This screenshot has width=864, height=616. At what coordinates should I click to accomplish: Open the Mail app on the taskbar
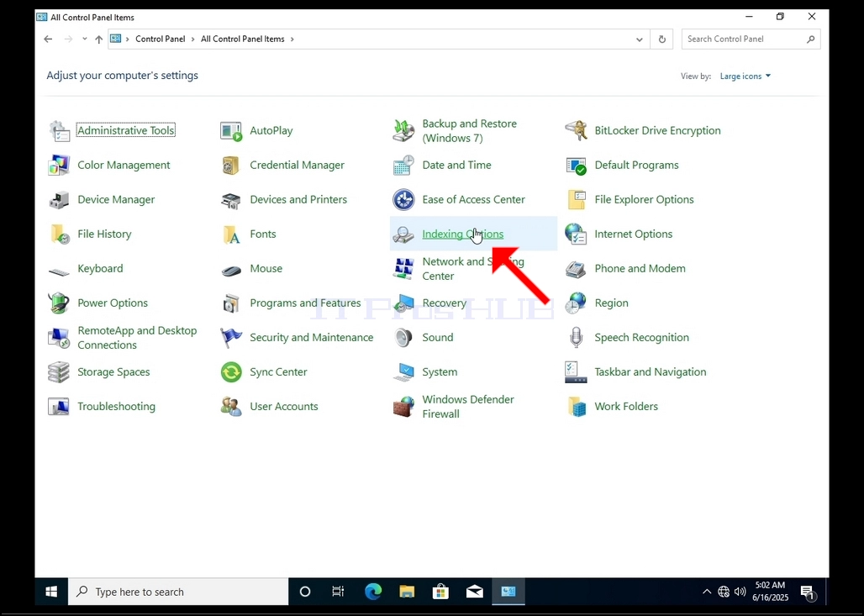[x=474, y=592]
